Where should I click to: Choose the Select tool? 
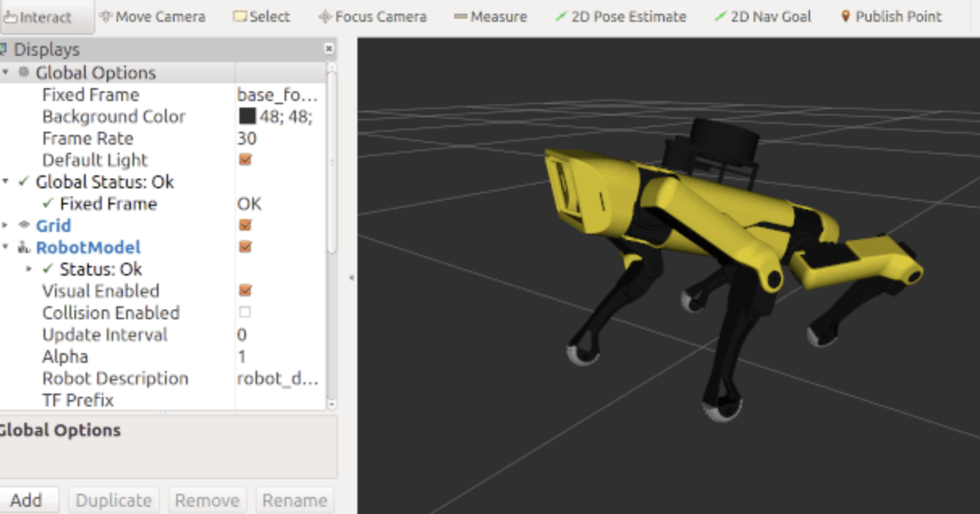260,15
